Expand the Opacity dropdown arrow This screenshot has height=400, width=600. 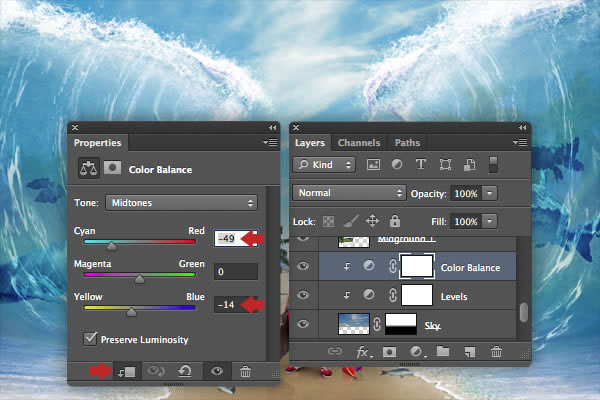489,193
